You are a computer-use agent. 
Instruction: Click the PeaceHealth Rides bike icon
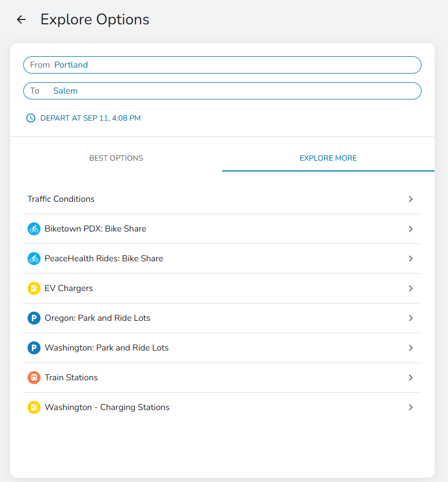click(34, 259)
